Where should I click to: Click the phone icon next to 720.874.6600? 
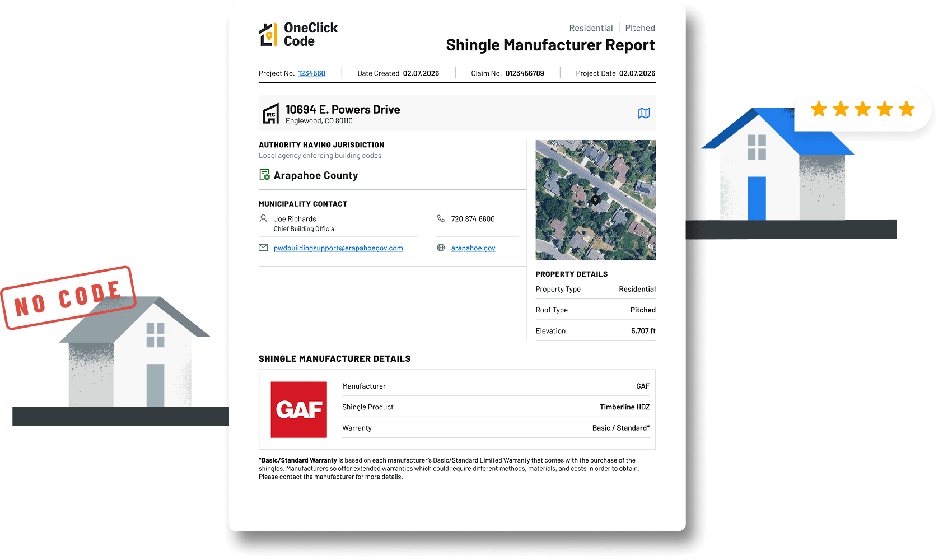coord(441,218)
